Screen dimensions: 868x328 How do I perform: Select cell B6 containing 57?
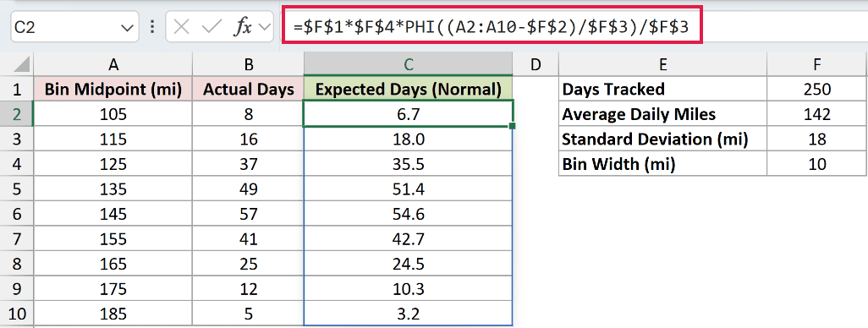(x=248, y=214)
